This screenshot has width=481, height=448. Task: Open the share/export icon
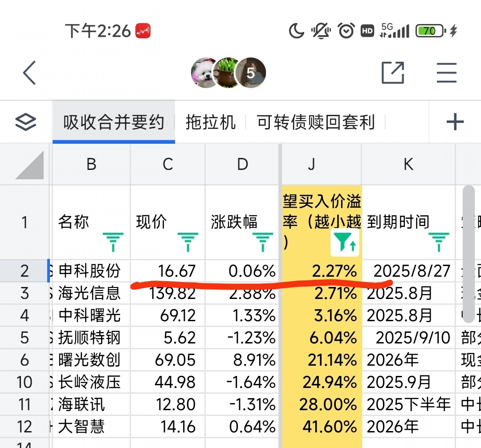[393, 73]
